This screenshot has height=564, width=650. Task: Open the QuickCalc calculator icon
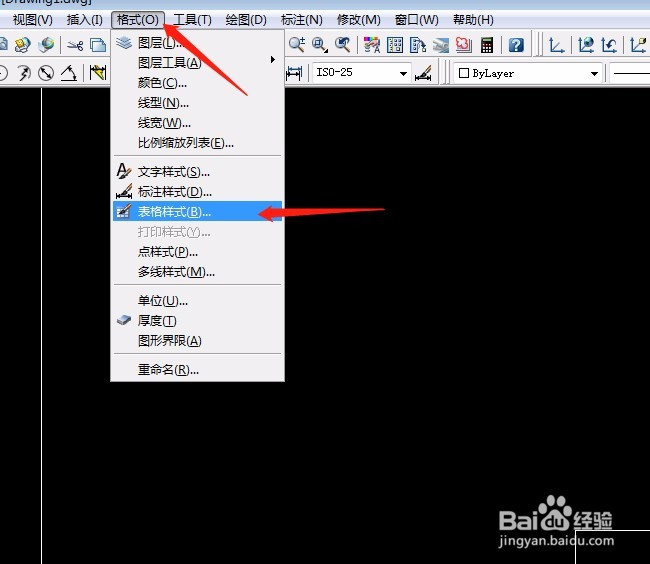tap(487, 45)
